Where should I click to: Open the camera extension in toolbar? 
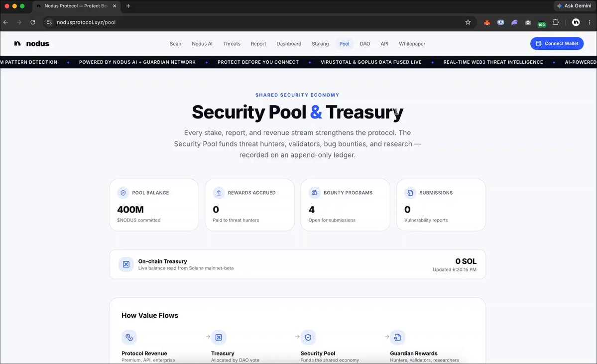528,22
